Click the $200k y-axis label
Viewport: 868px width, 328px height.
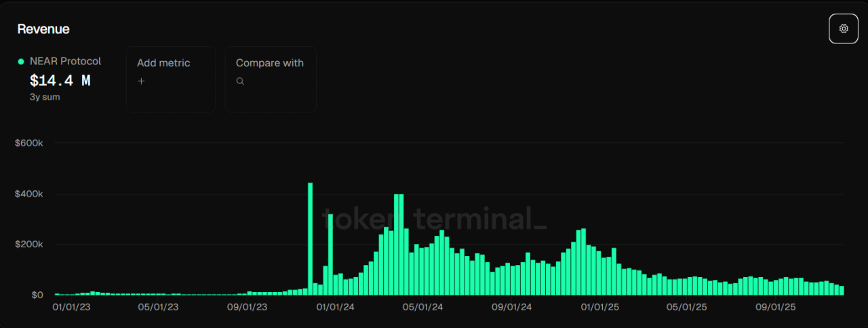pyautogui.click(x=29, y=244)
